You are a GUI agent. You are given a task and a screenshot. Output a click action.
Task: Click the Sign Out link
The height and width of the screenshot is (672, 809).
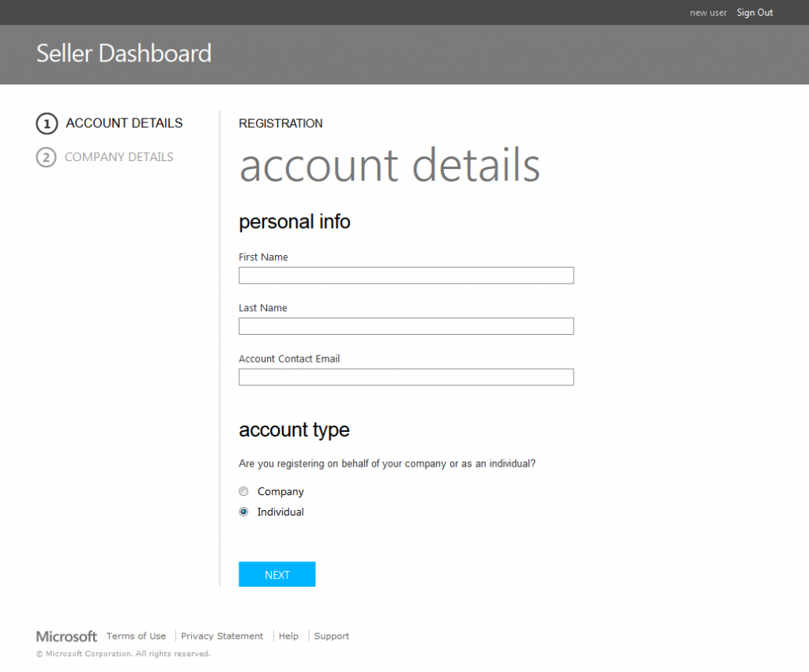point(754,12)
